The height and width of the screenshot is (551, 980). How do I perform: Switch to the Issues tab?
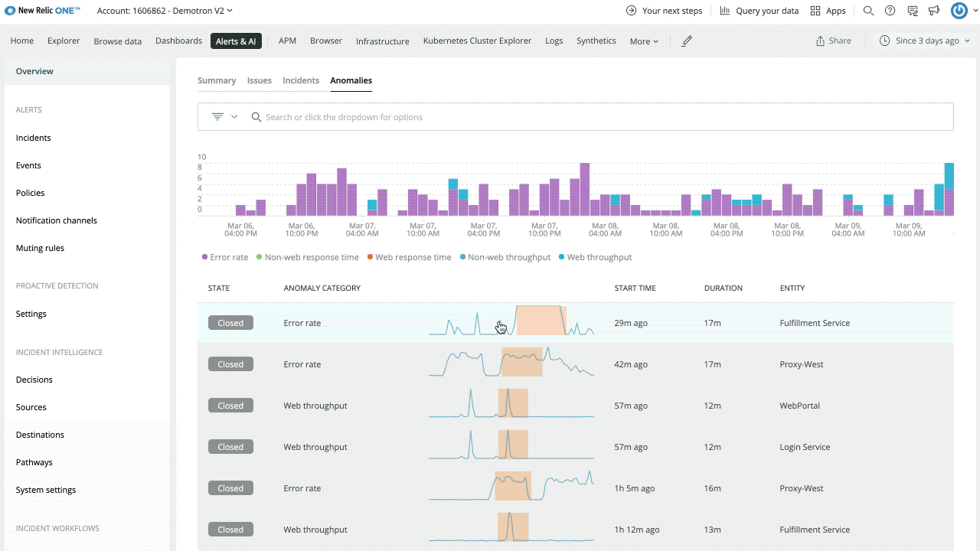coord(259,80)
